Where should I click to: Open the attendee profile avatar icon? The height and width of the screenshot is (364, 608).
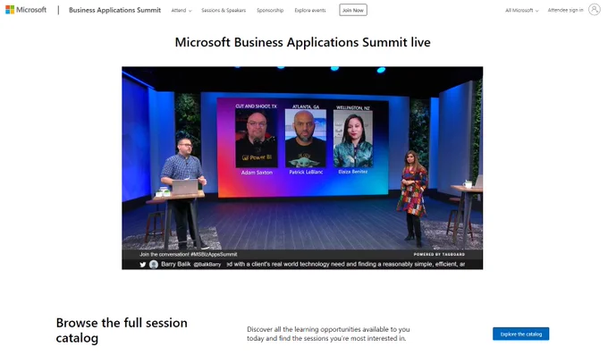594,10
